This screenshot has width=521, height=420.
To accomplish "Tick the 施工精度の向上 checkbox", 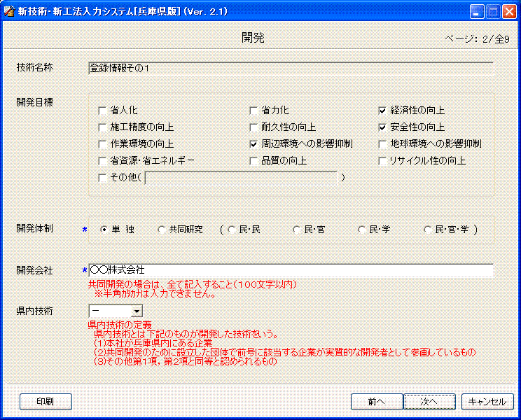I will 102,127.
